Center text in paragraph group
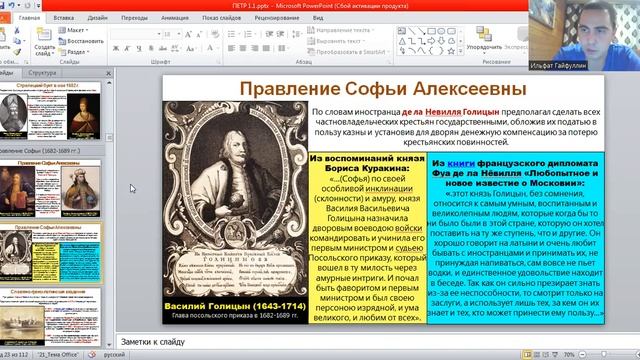Viewport: 640px width, 360px height. [x=243, y=49]
